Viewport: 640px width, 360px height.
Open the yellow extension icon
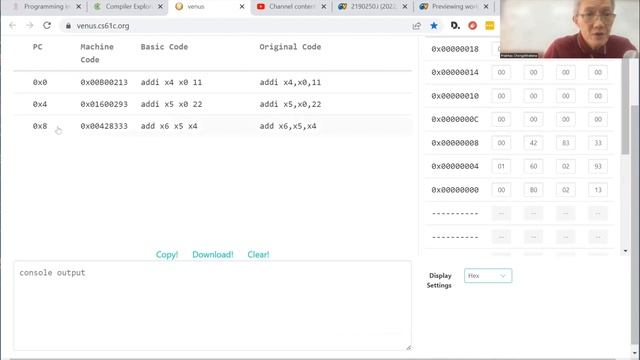tap(490, 26)
